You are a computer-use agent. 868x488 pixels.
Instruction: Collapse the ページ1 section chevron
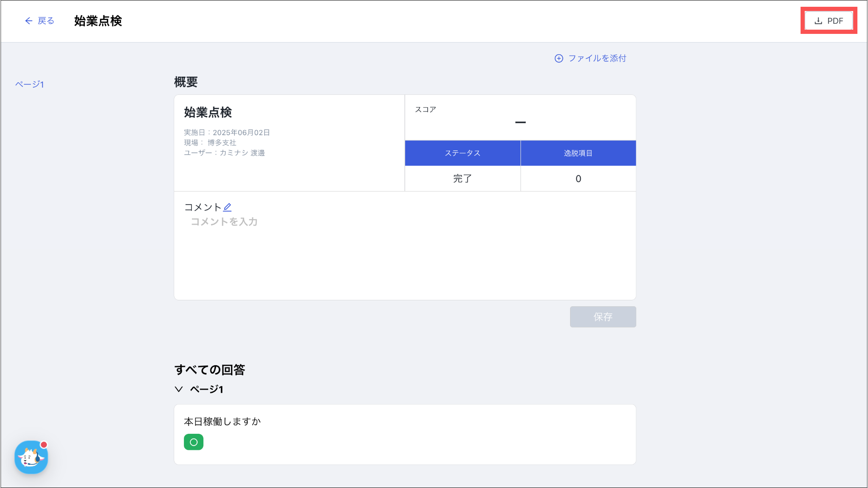click(179, 389)
